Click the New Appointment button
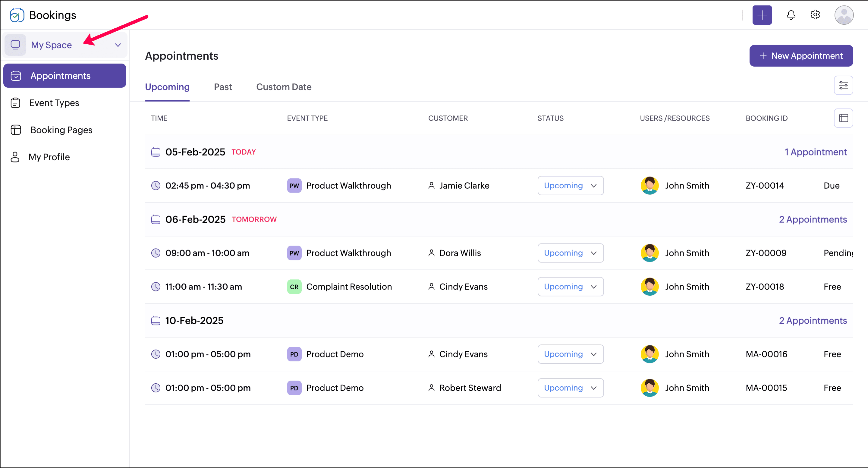 coord(801,56)
